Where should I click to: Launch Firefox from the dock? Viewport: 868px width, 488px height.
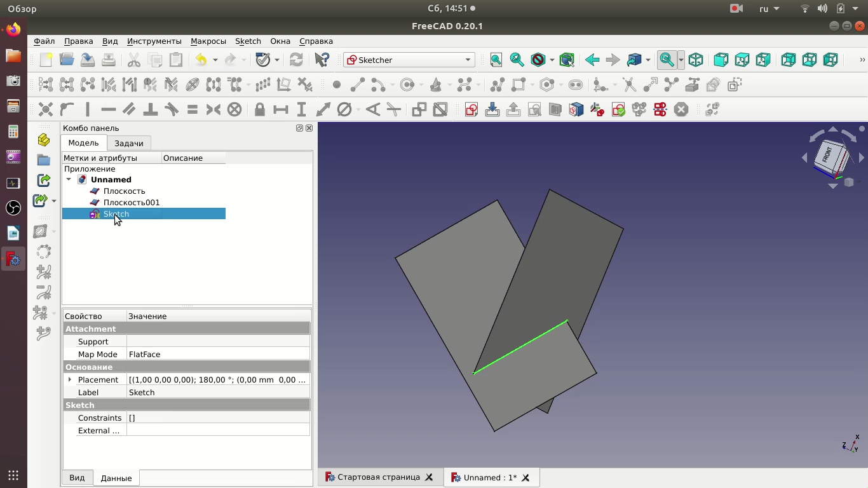point(13,30)
